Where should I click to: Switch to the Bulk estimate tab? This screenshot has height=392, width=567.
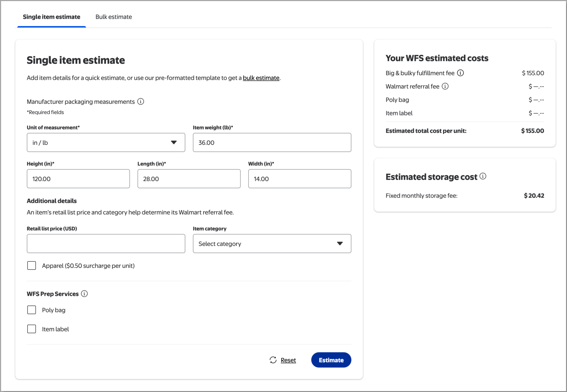point(114,17)
